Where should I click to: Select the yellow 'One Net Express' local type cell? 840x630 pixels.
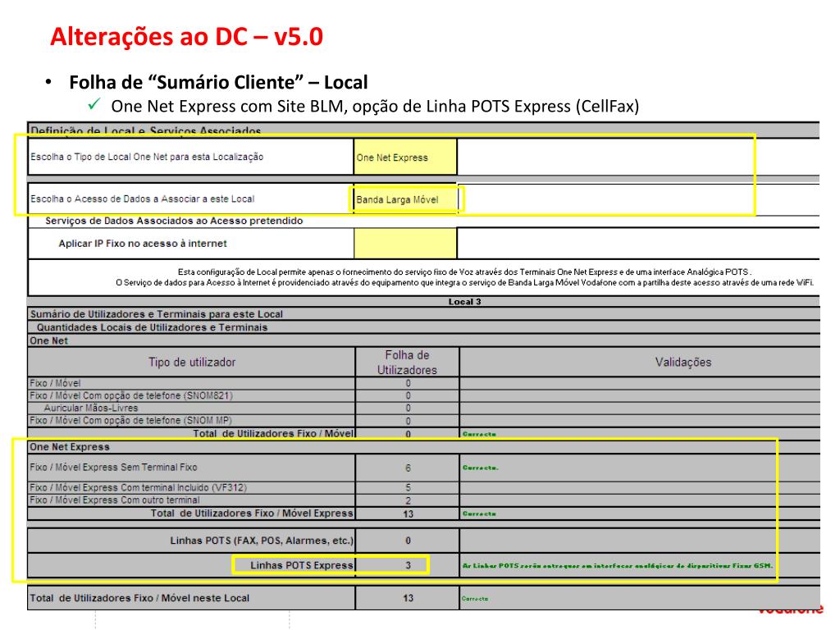[405, 157]
